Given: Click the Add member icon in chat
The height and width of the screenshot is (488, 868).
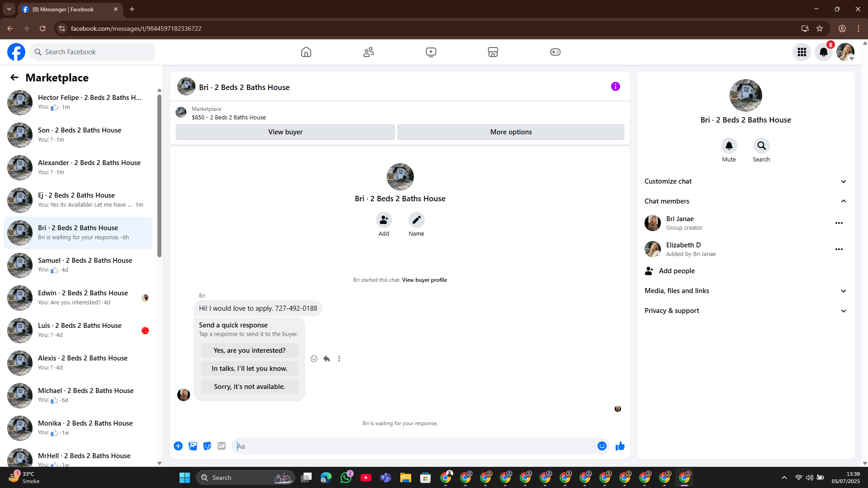Looking at the screenshot, I should point(384,220).
